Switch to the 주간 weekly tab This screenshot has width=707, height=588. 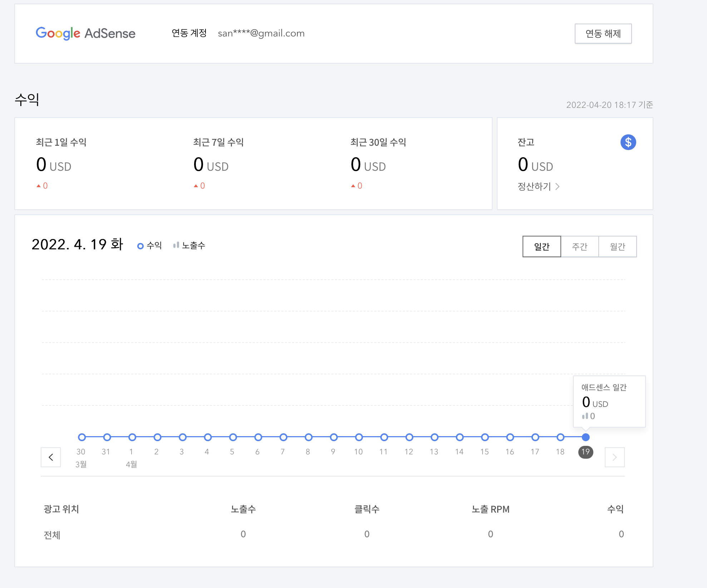coord(579,246)
